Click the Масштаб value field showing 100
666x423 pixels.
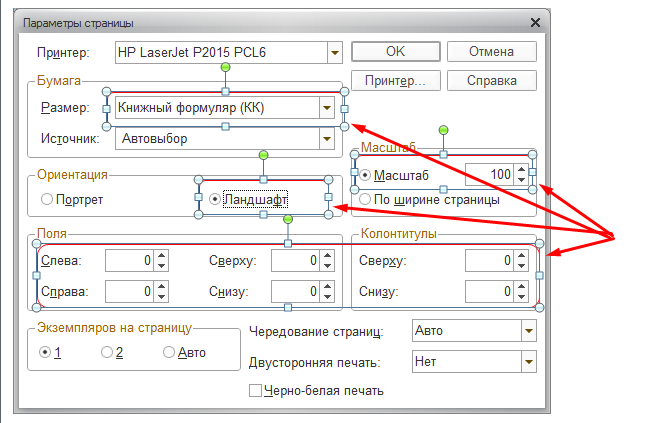point(490,175)
